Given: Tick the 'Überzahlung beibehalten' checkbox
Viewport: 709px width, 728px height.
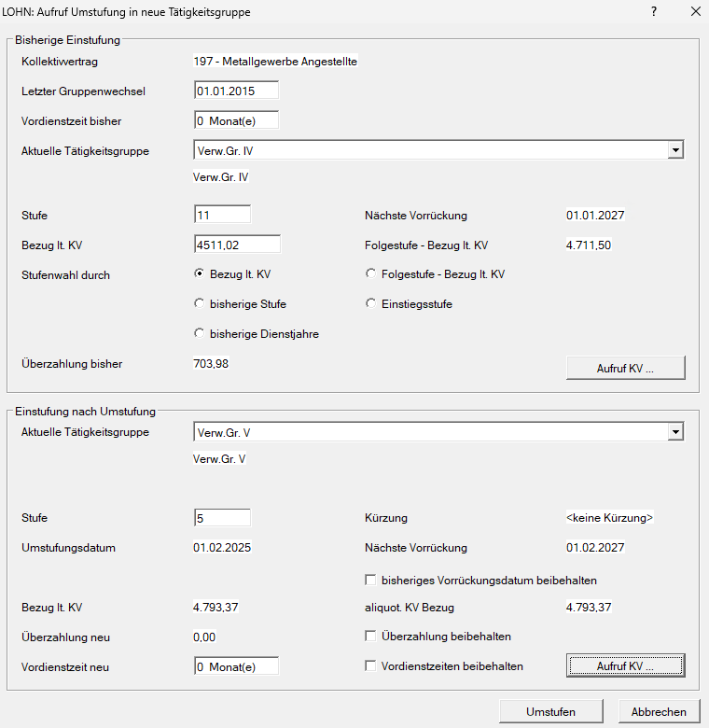Looking at the screenshot, I should point(371,637).
